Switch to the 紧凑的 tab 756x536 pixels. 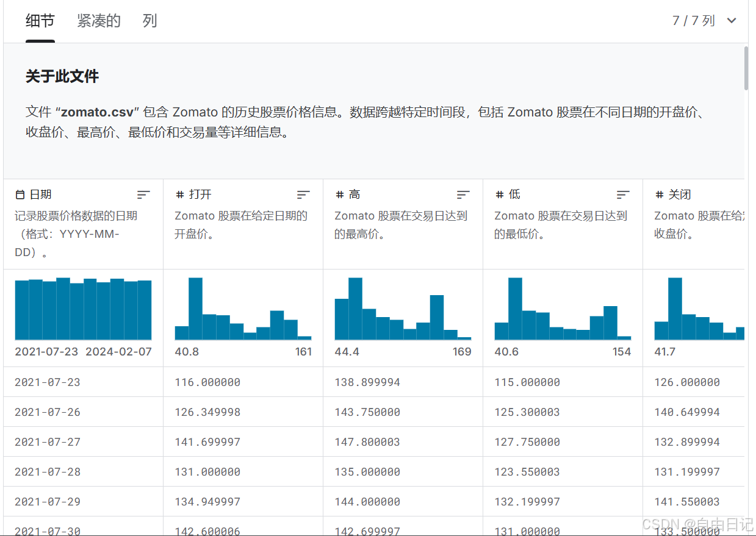point(99,20)
